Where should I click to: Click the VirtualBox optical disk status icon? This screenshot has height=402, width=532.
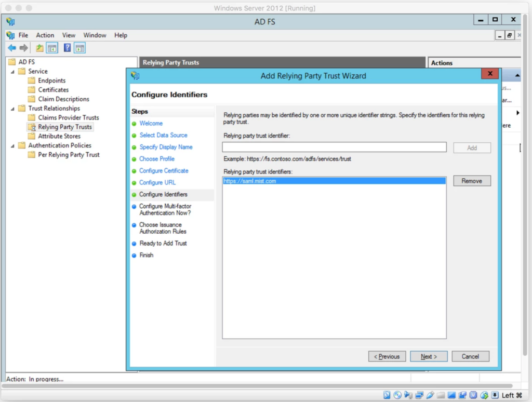[x=398, y=395]
